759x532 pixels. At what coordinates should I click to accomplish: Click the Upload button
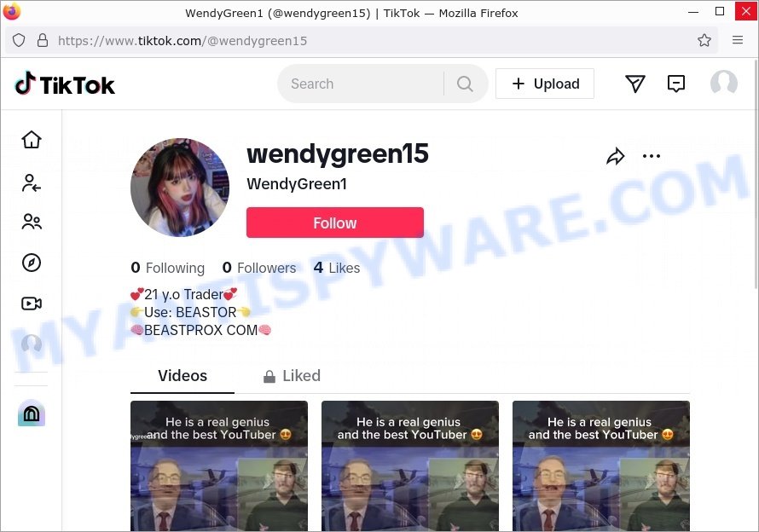(x=545, y=84)
